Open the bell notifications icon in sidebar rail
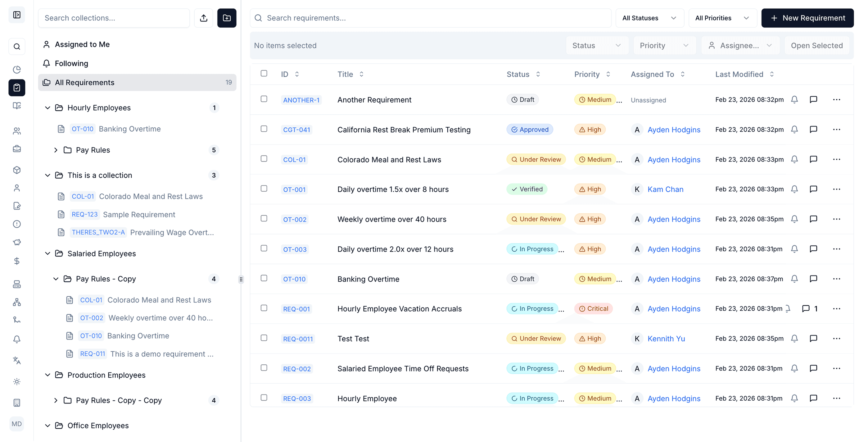868x442 pixels. point(17,339)
